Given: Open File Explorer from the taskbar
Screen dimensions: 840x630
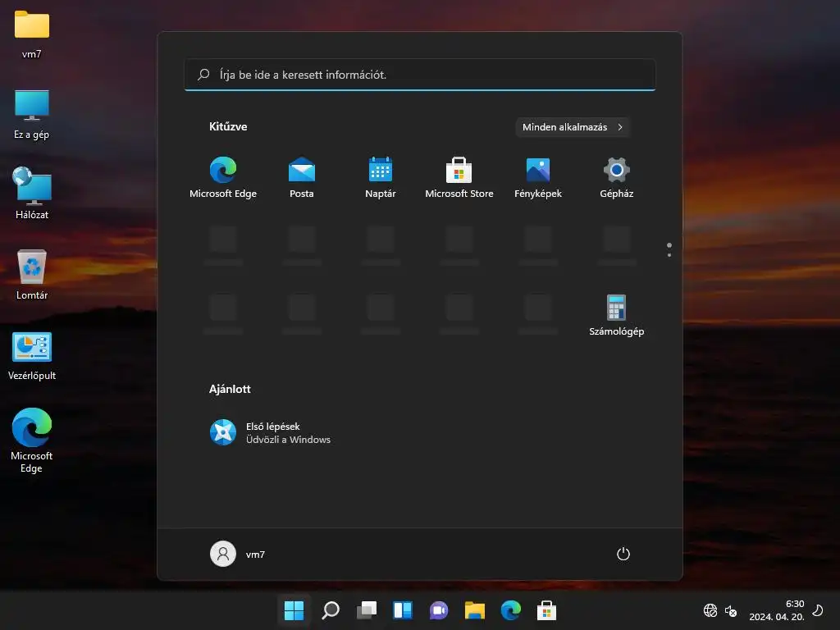Looking at the screenshot, I should [475, 610].
